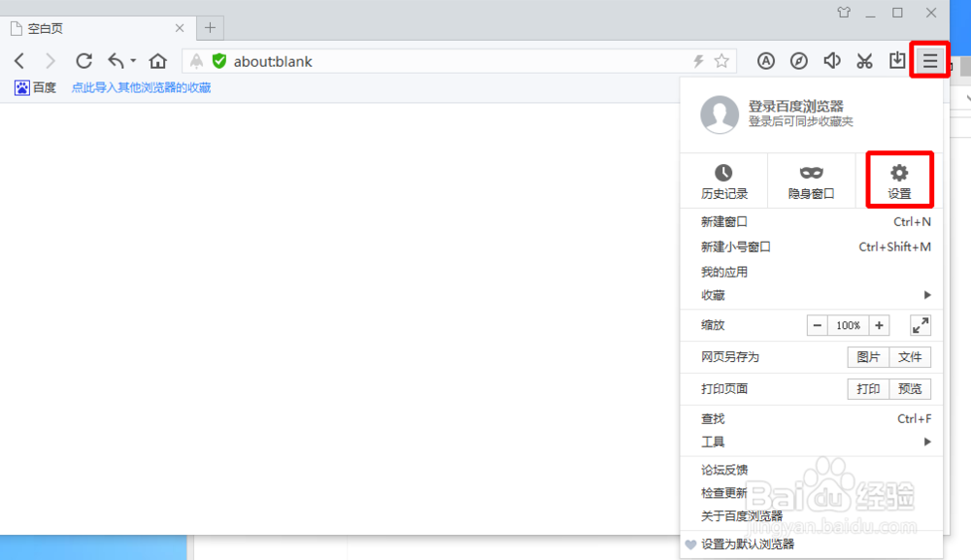971x560 pixels.
Task: Expand the 收藏 submenu
Action: coord(811,295)
